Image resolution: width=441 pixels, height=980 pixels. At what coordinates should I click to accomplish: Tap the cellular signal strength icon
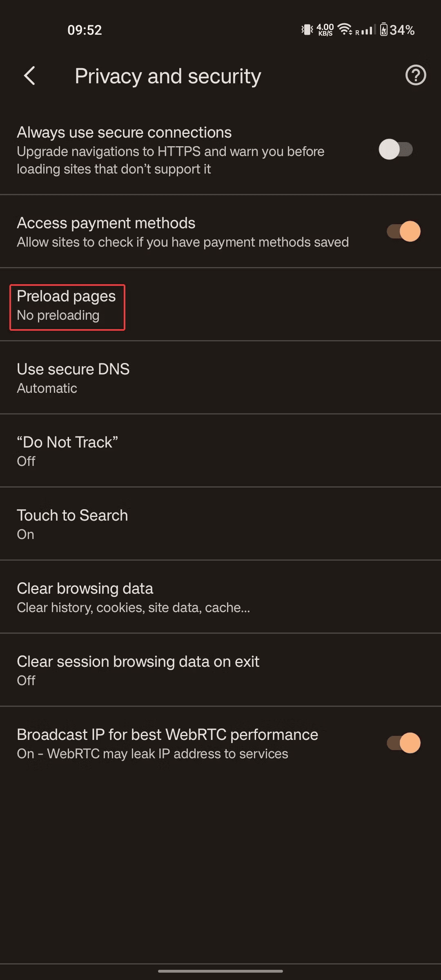[x=366, y=30]
